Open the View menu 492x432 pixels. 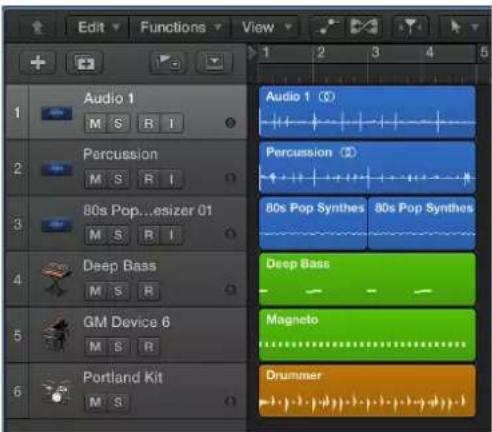coord(266,27)
